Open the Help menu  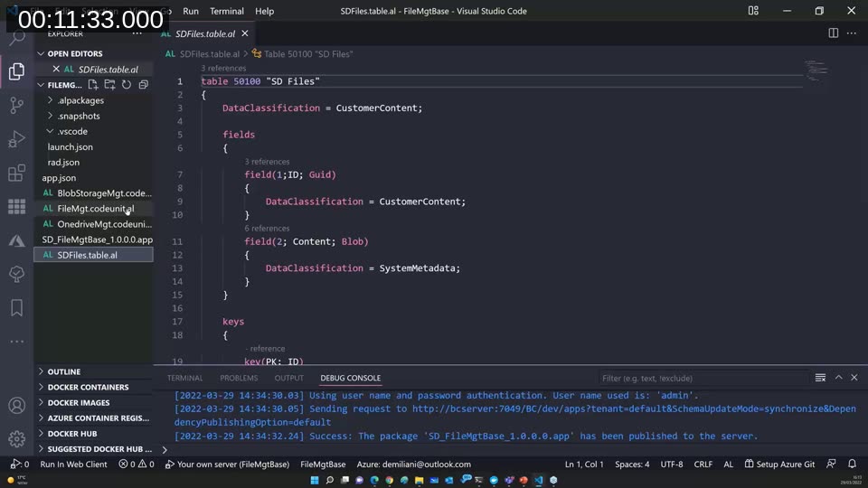click(264, 11)
